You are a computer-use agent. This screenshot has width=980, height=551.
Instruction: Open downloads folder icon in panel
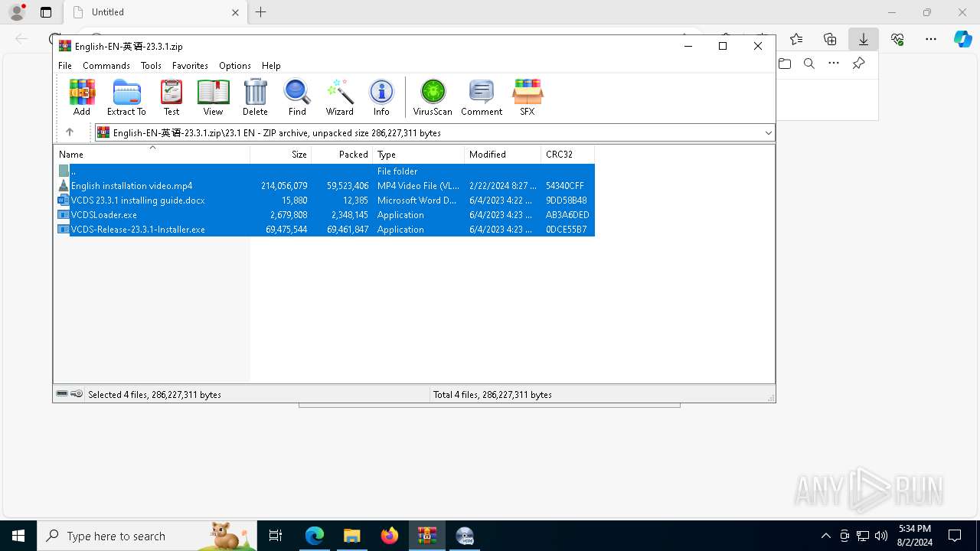[785, 64]
